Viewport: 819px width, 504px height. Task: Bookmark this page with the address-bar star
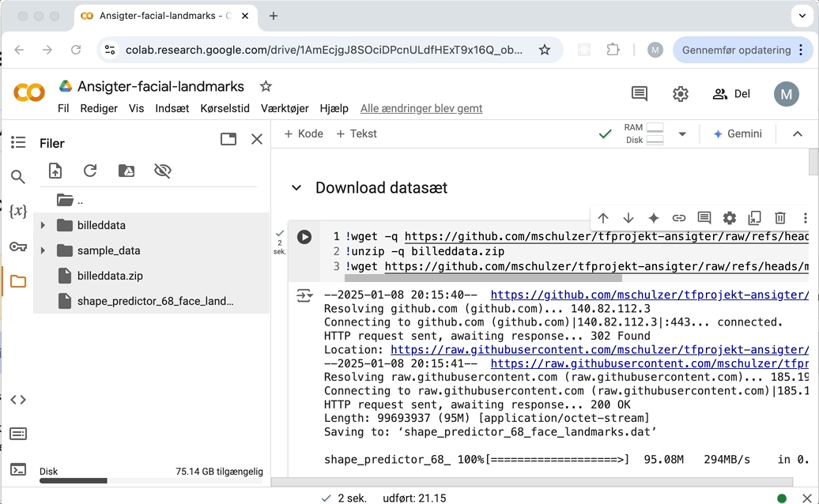(x=544, y=50)
